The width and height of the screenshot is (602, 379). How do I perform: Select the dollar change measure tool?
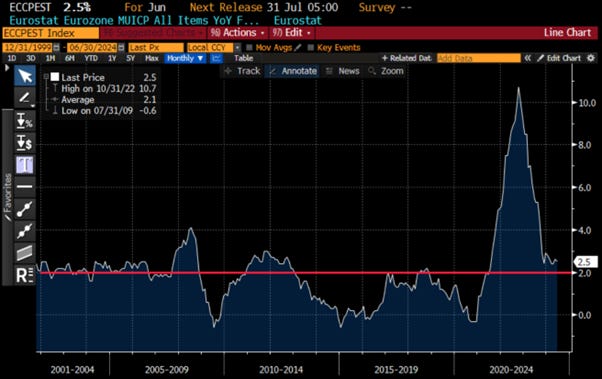(x=25, y=142)
